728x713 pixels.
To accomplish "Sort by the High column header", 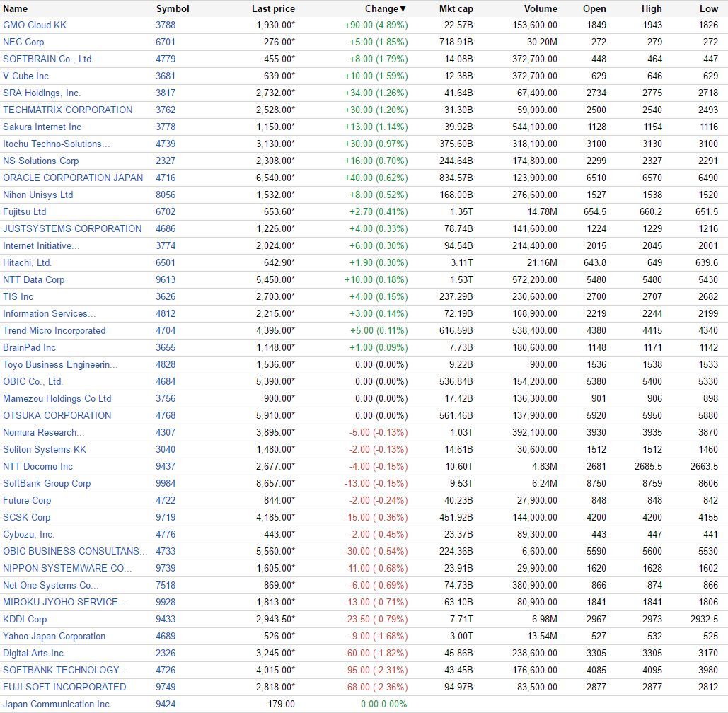I will [652, 8].
